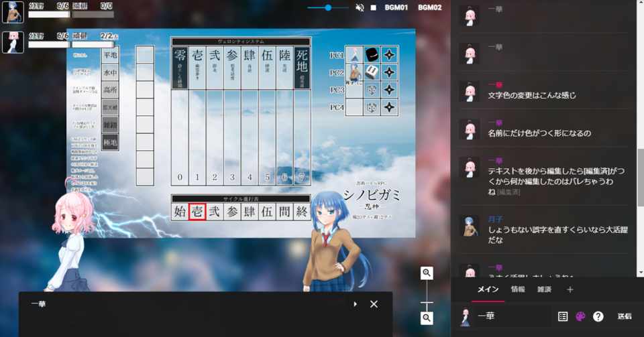Add a new chat tab with plus

pos(570,290)
